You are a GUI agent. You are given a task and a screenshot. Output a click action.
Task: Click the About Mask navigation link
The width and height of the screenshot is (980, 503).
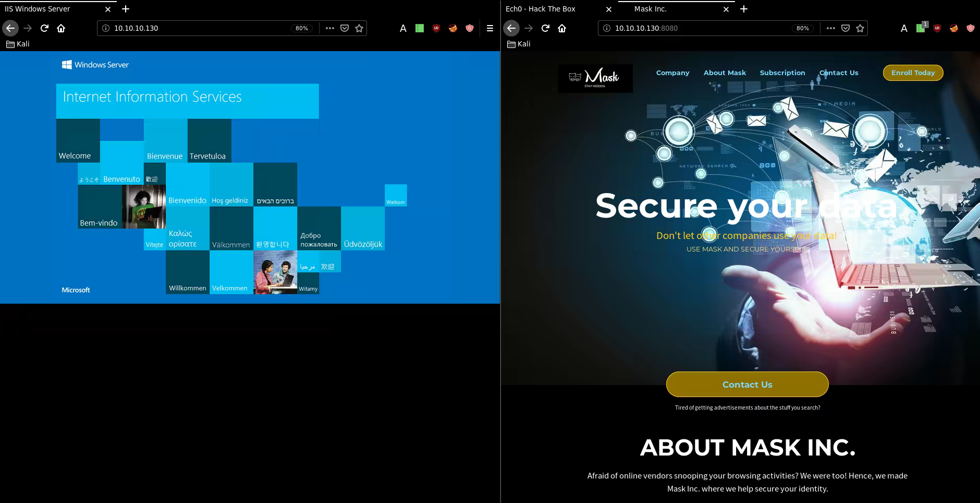pyautogui.click(x=725, y=73)
